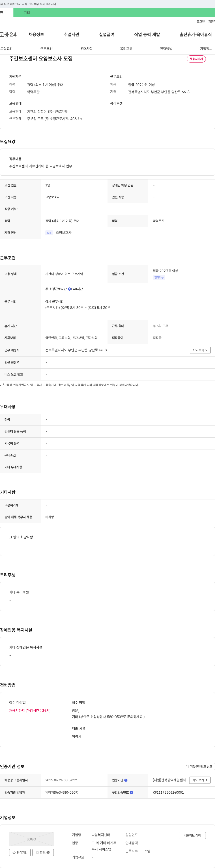Open the 채용정보 menu
The width and height of the screenshot is (215, 868).
click(x=36, y=34)
